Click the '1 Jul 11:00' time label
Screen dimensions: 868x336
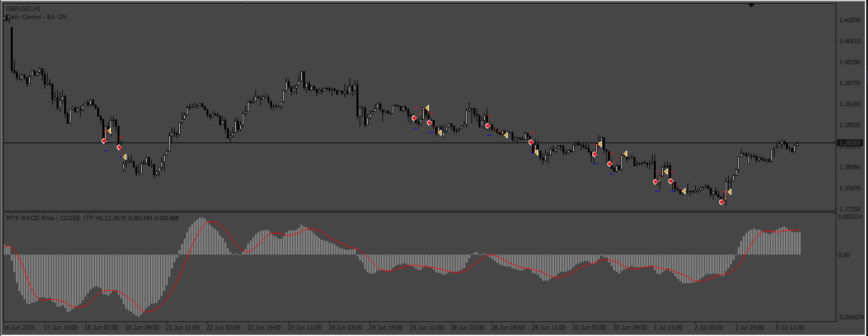coord(670,328)
